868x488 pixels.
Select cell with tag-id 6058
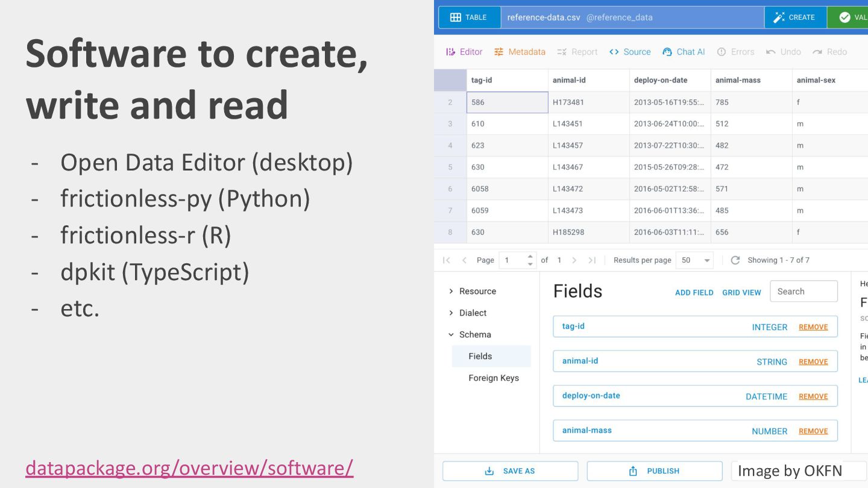pyautogui.click(x=508, y=189)
